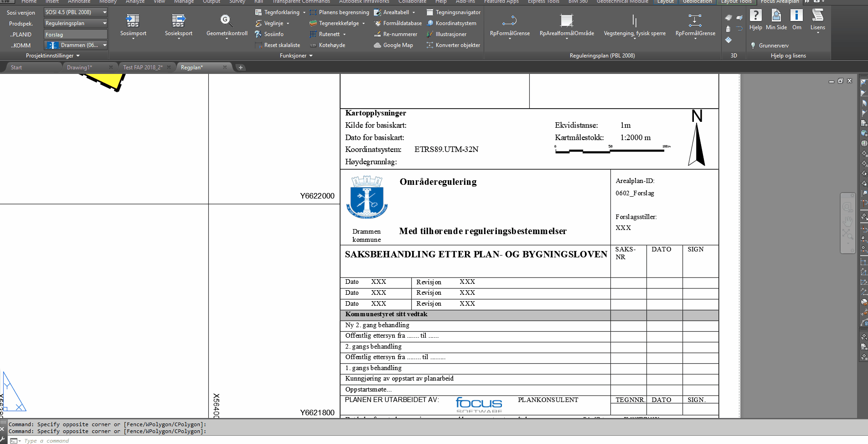Viewport: 868px width, 444px height.
Task: Click the Koordinatsystem button
Action: point(451,23)
